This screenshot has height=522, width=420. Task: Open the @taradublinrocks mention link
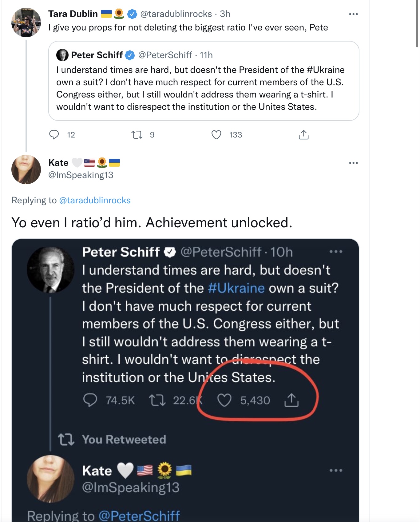click(95, 200)
